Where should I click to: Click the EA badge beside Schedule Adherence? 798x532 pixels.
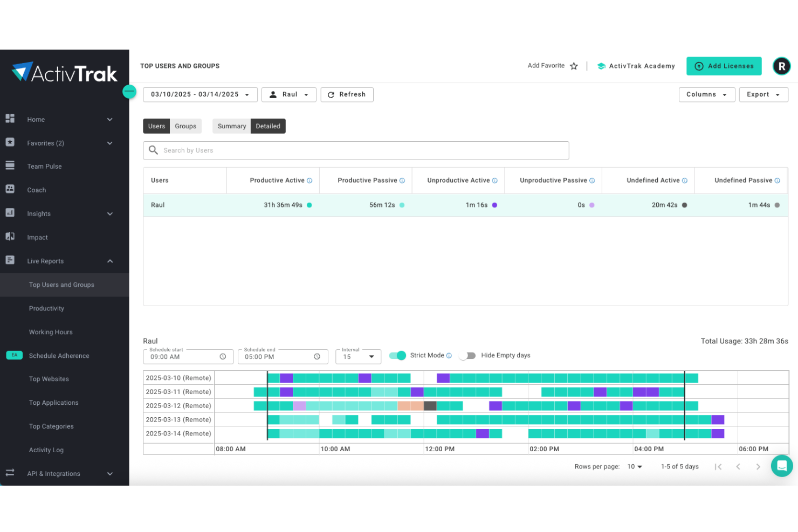coord(14,355)
